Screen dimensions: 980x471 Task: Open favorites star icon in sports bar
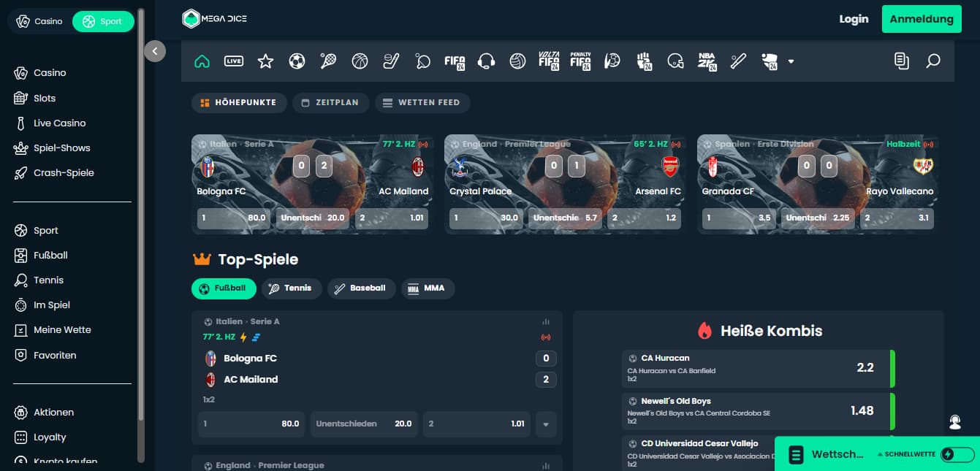coord(265,61)
